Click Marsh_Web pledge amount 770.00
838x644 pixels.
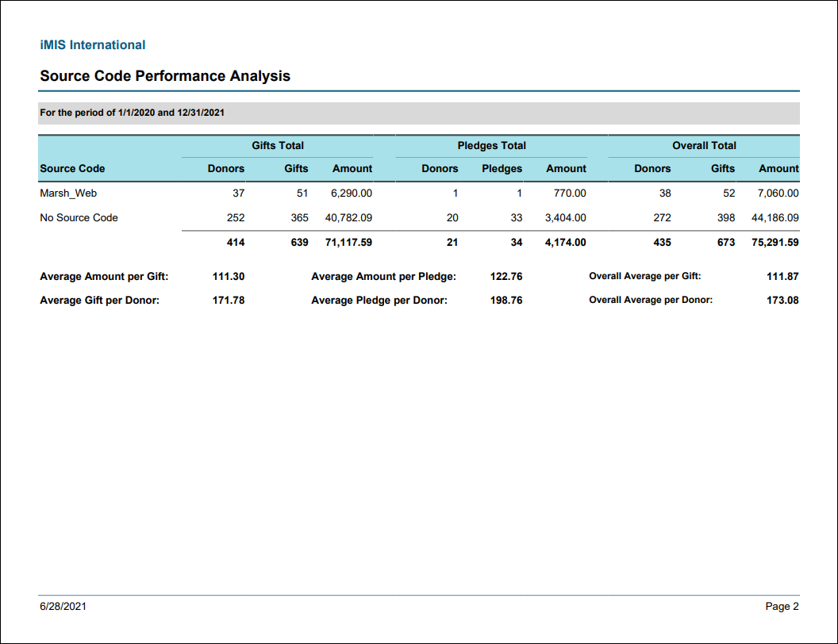click(570, 194)
